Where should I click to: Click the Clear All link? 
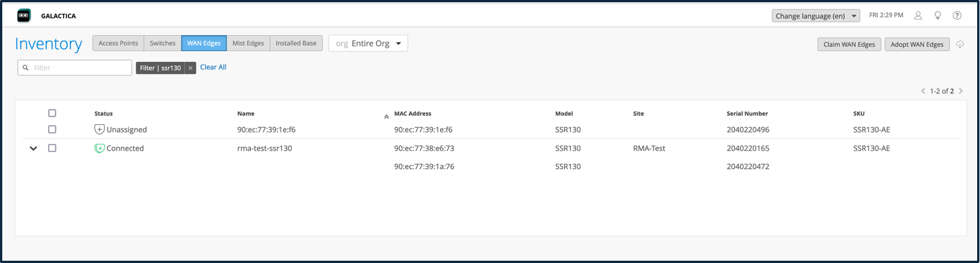tap(213, 67)
